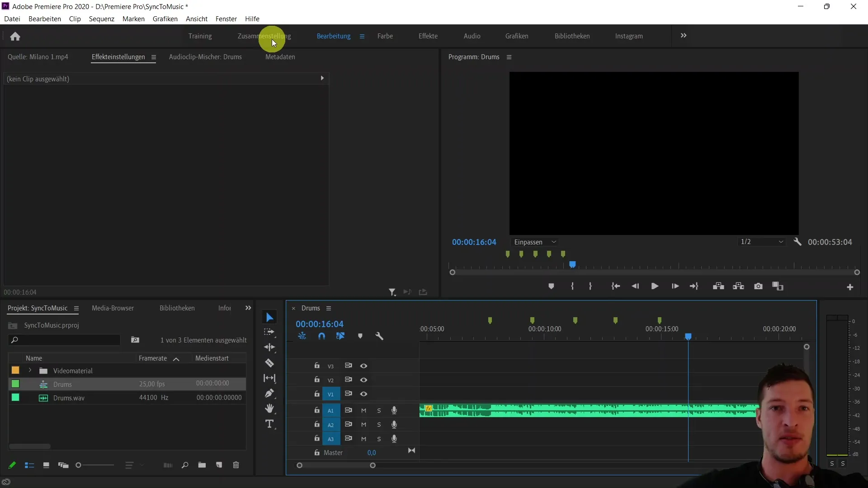This screenshot has width=868, height=488.
Task: Click the Lift button
Action: [718, 286]
